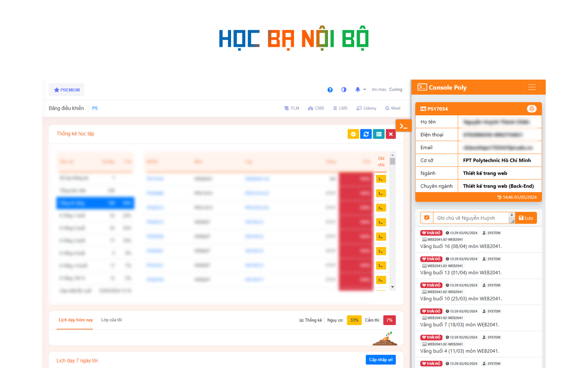Click the teal table list button
The image size is (588, 368).
pyautogui.click(x=379, y=134)
